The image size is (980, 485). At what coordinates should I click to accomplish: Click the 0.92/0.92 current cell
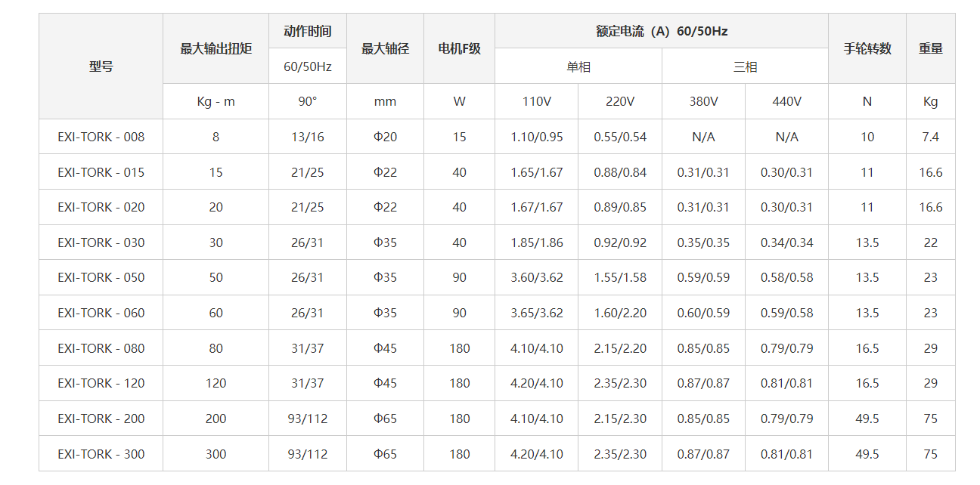(x=620, y=242)
